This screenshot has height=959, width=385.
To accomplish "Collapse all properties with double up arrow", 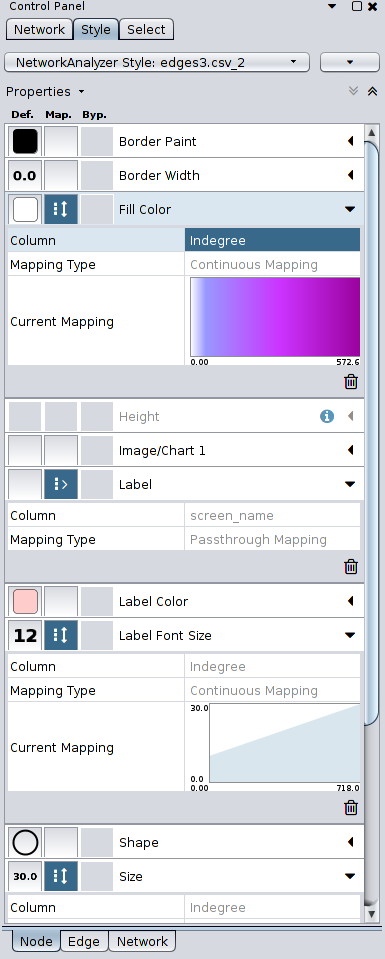I will click(x=372, y=91).
